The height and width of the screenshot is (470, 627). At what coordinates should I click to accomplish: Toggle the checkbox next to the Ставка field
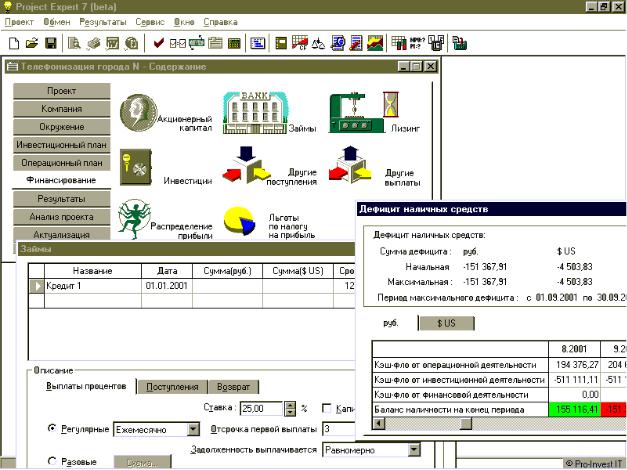[x=327, y=408]
